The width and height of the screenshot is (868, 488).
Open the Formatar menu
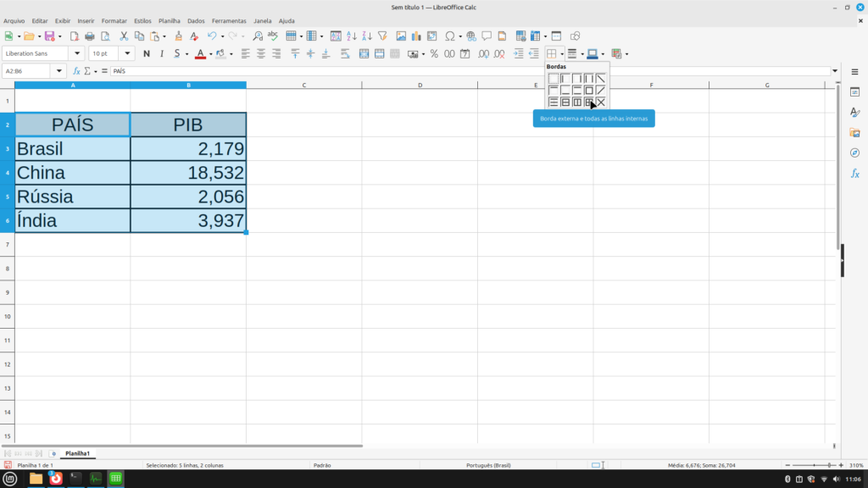coord(114,20)
